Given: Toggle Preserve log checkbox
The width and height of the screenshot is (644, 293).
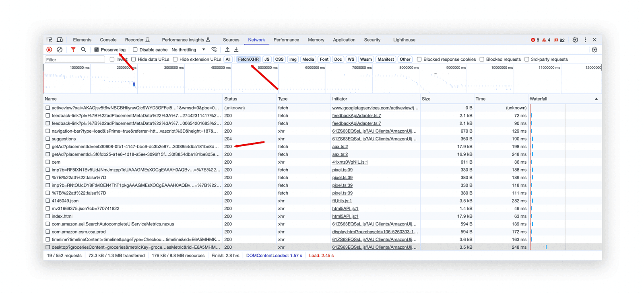Looking at the screenshot, I should tap(97, 50).
